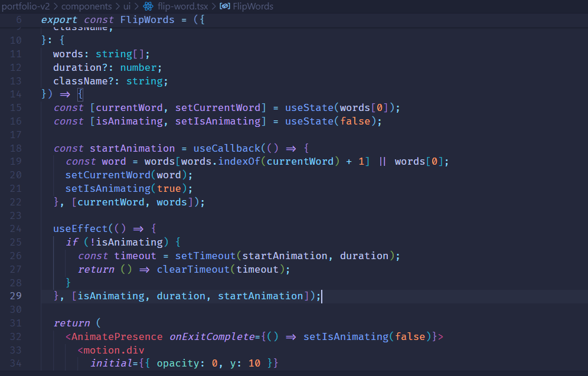Image resolution: width=588 pixels, height=376 pixels.
Task: Place cursor on motion.div tag
Action: 111,350
